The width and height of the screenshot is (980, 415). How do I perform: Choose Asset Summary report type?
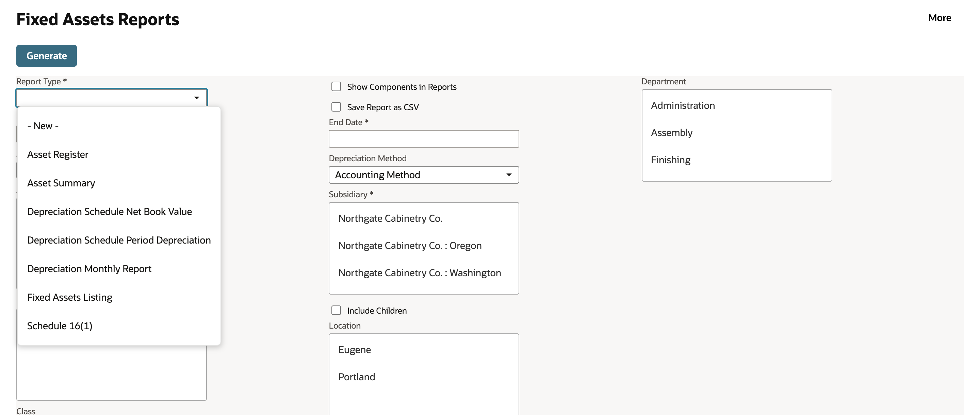click(x=119, y=183)
